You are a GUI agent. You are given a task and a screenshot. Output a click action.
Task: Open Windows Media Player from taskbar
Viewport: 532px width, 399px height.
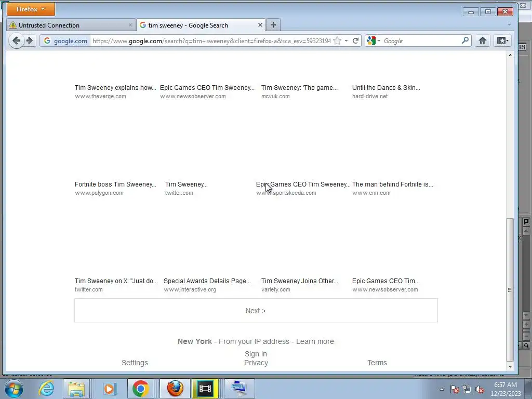point(109,389)
